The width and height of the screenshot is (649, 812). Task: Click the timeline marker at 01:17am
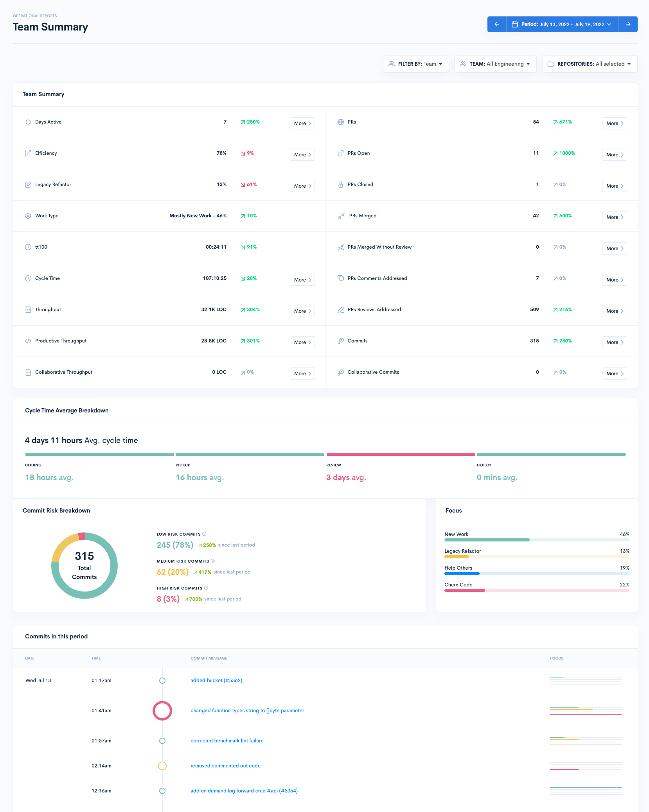click(162, 681)
